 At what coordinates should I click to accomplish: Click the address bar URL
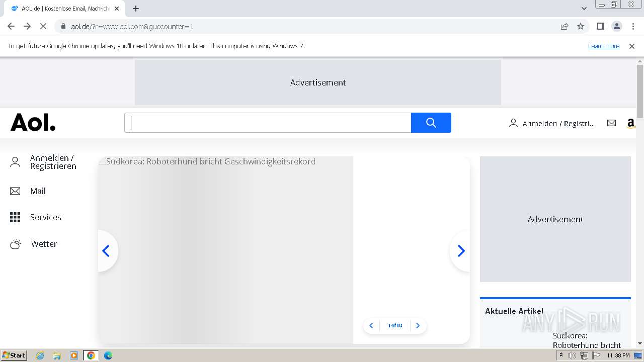tap(132, 26)
